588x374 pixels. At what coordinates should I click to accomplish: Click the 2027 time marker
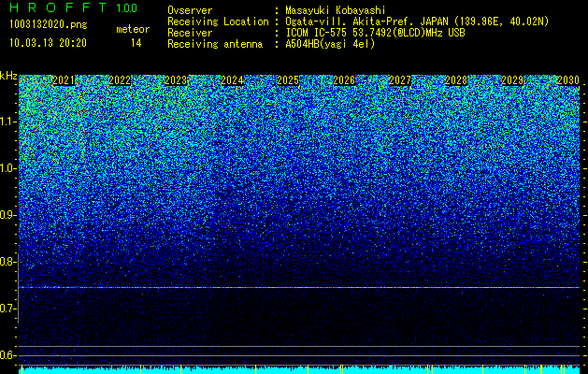point(400,80)
